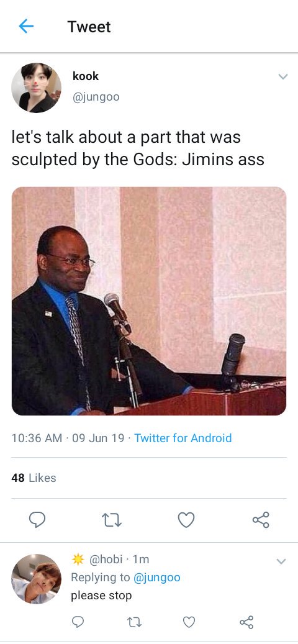Open kook's profile picture
This screenshot has width=298, height=644.
point(36,88)
